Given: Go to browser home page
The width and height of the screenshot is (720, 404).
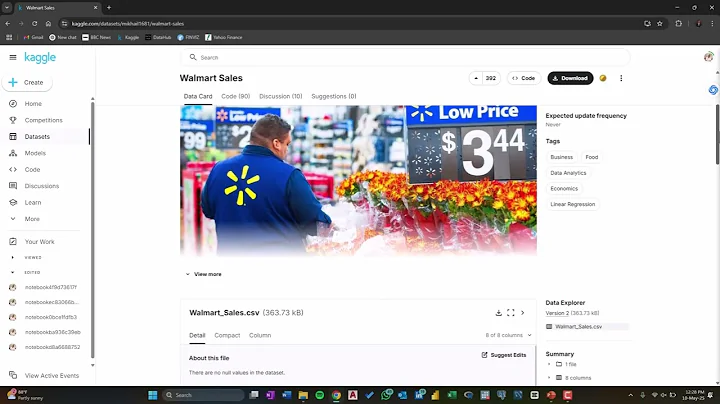Looking at the screenshot, I should pos(48,23).
